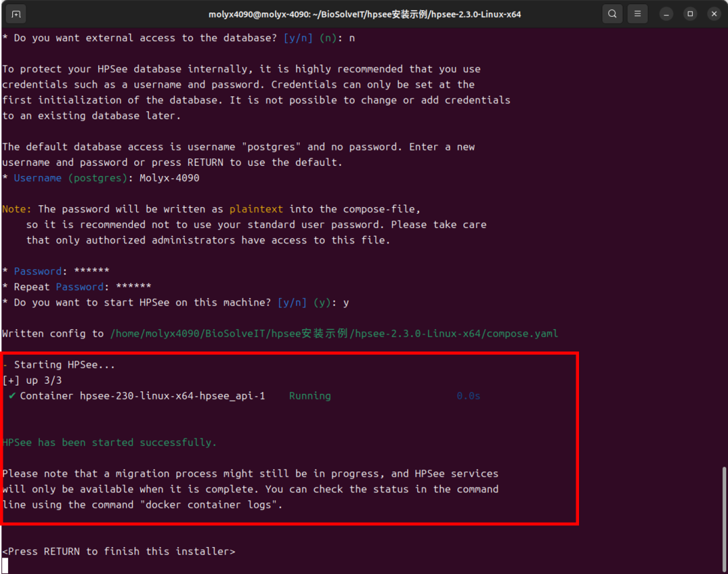The image size is (728, 574).
Task: Click the first 'Password: ******' line
Action: [x=56, y=271]
